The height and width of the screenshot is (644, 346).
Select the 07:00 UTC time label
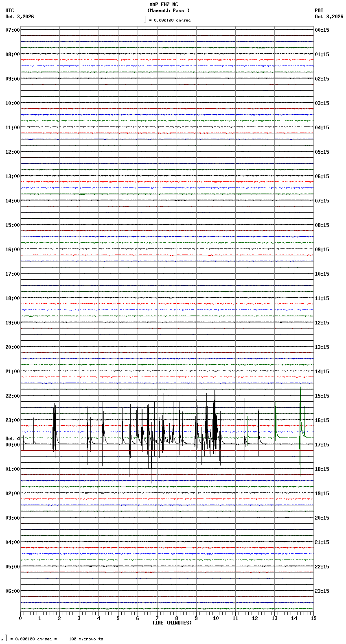(12, 30)
